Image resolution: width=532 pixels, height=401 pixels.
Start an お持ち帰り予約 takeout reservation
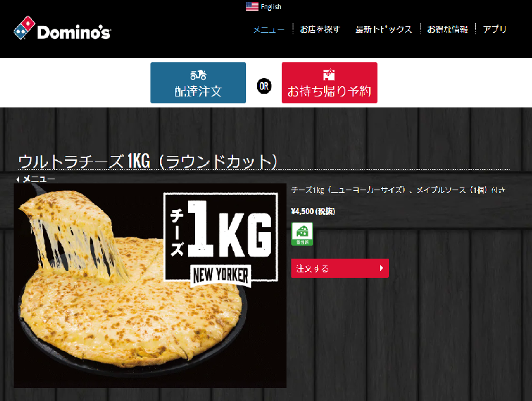(x=330, y=83)
